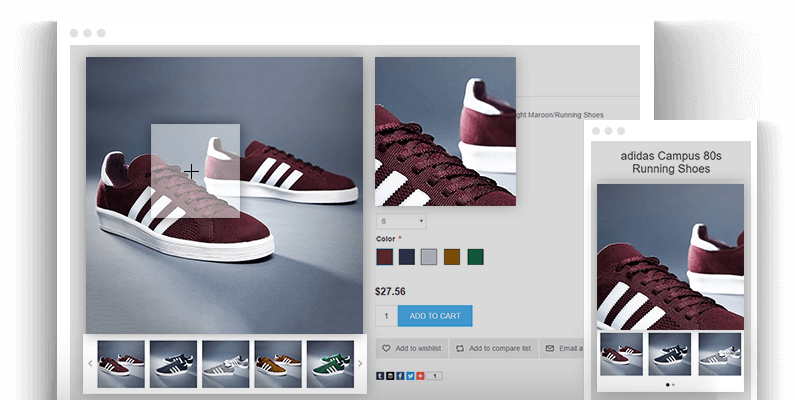Select the maroon color swatch
The image size is (795, 400).
click(x=385, y=257)
